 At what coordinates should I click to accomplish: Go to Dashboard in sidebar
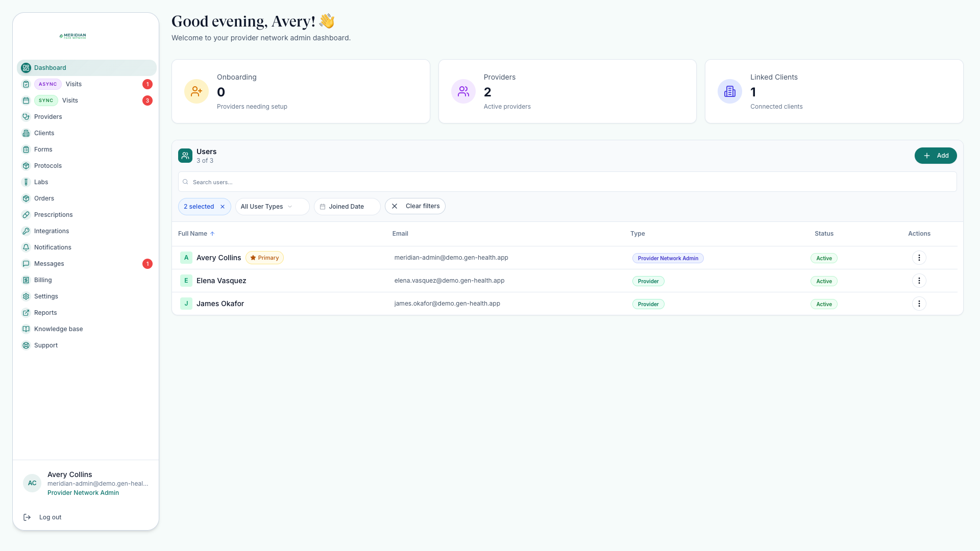[x=87, y=68]
